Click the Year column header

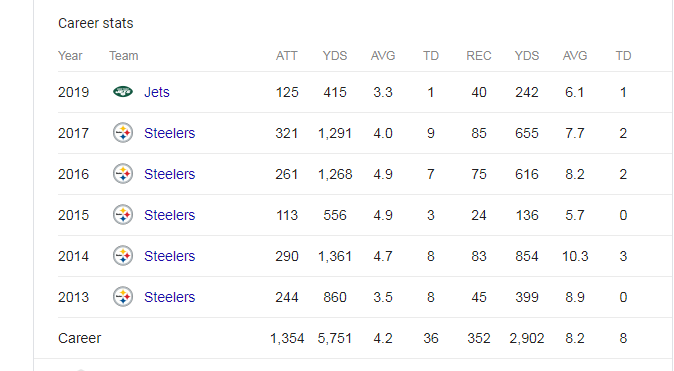tap(70, 56)
